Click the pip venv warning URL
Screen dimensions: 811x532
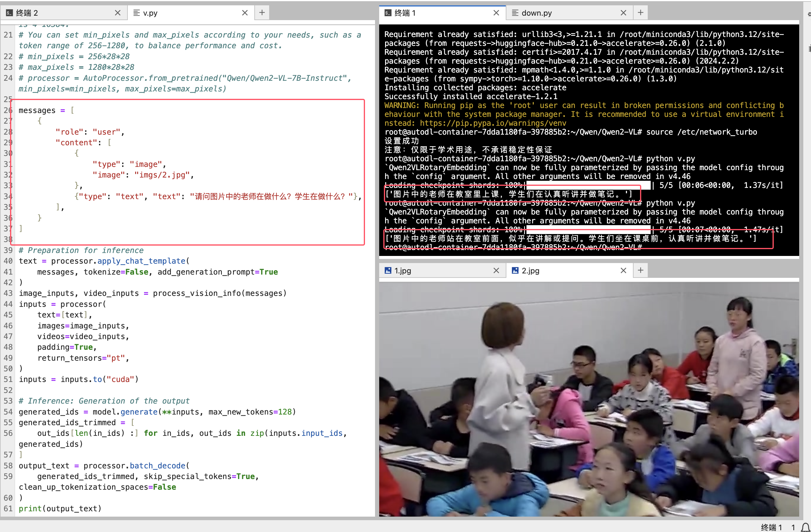(493, 123)
